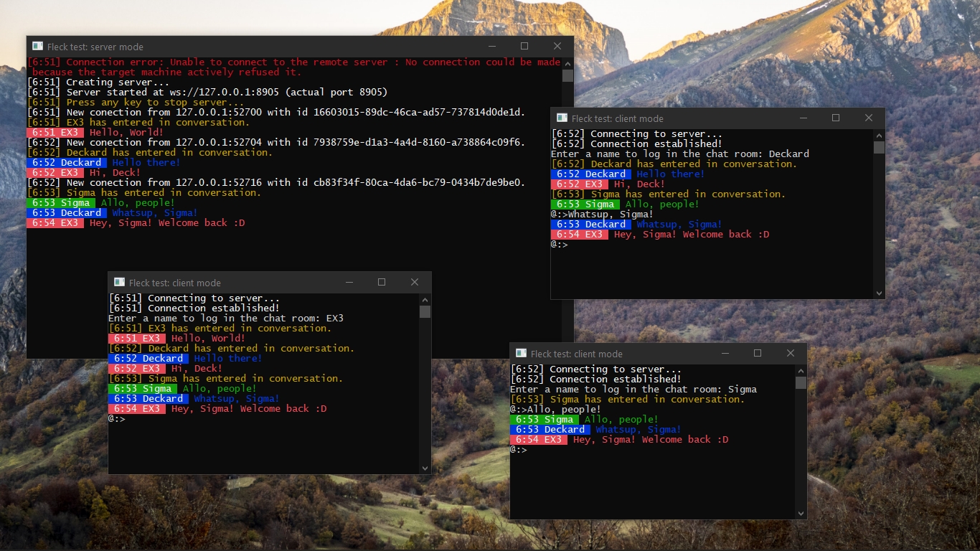This screenshot has height=551, width=980.
Task: Click the console icon of the Sigma client window
Action: coord(521,354)
